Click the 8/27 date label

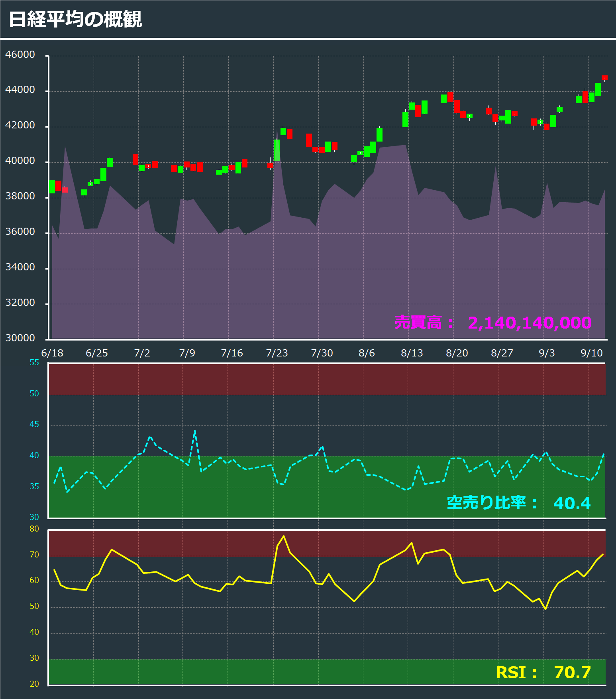pyautogui.click(x=502, y=353)
